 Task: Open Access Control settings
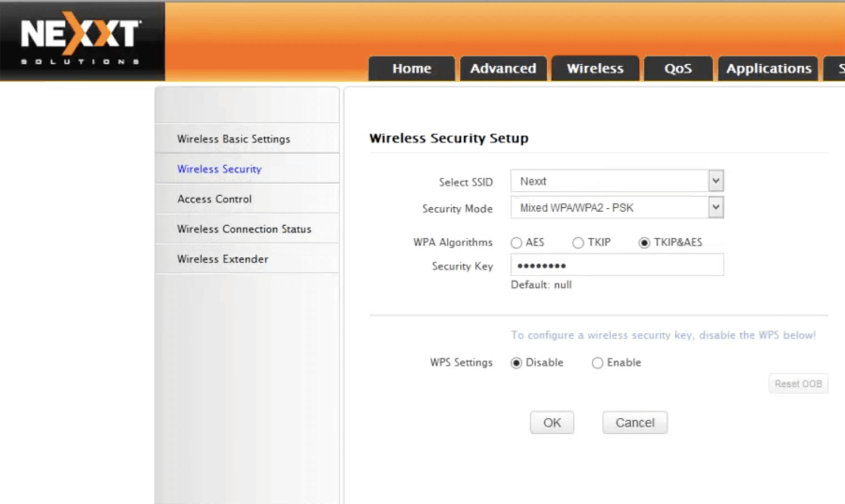[x=214, y=199]
